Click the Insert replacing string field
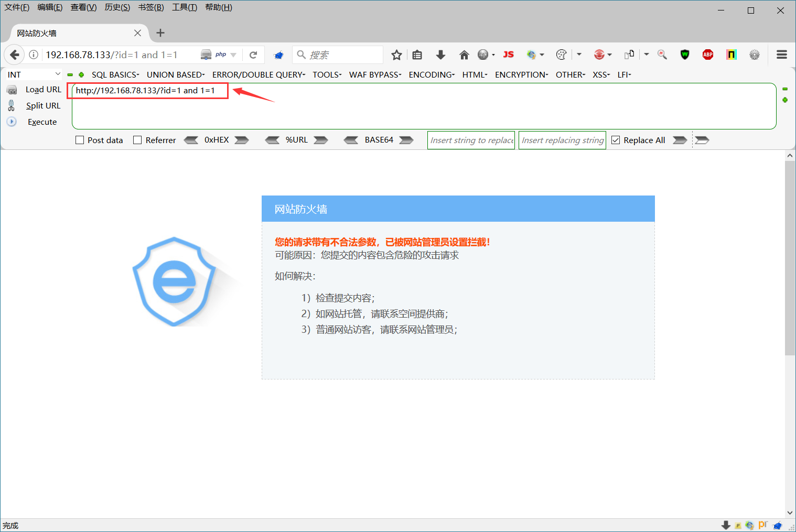Viewport: 796px width, 532px height. click(562, 140)
